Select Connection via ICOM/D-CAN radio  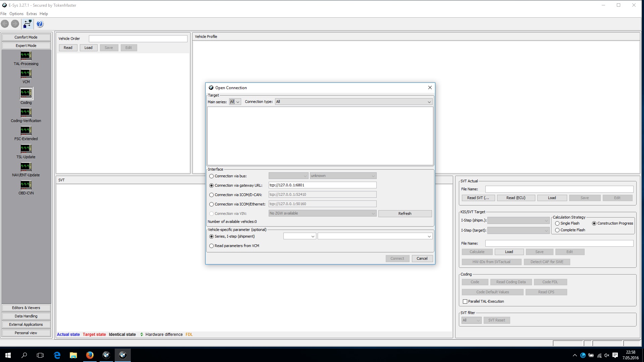coord(211,195)
